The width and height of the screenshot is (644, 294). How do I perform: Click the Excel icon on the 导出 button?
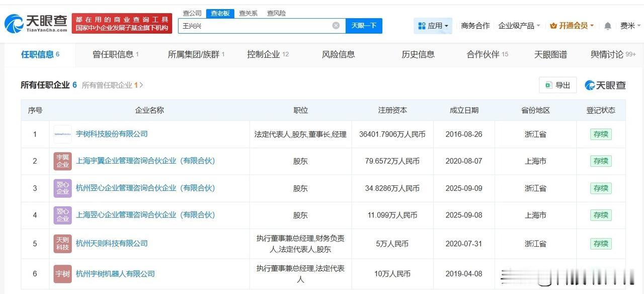click(x=548, y=86)
